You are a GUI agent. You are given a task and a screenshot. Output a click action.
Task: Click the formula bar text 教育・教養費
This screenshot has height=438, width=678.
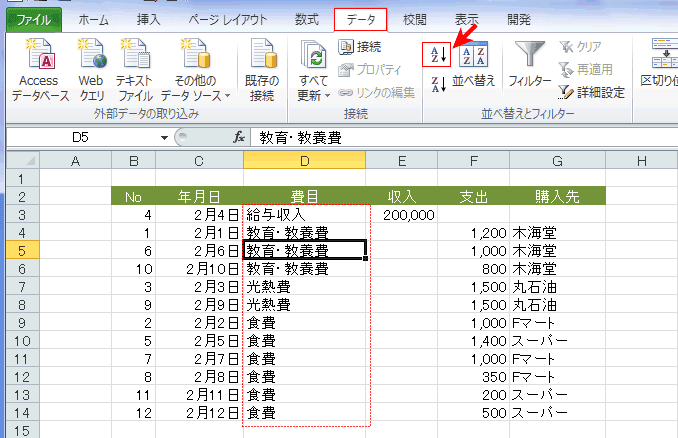[x=301, y=138]
